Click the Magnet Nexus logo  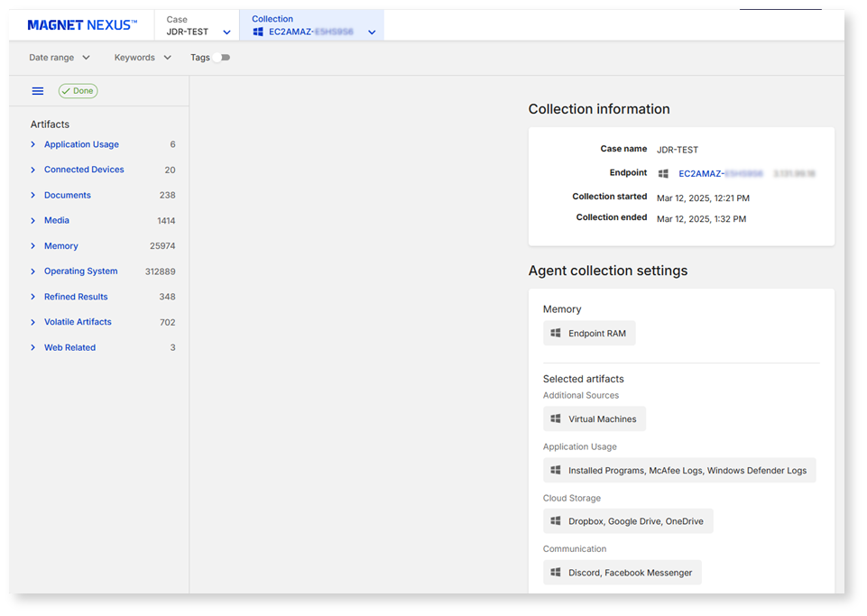click(82, 24)
